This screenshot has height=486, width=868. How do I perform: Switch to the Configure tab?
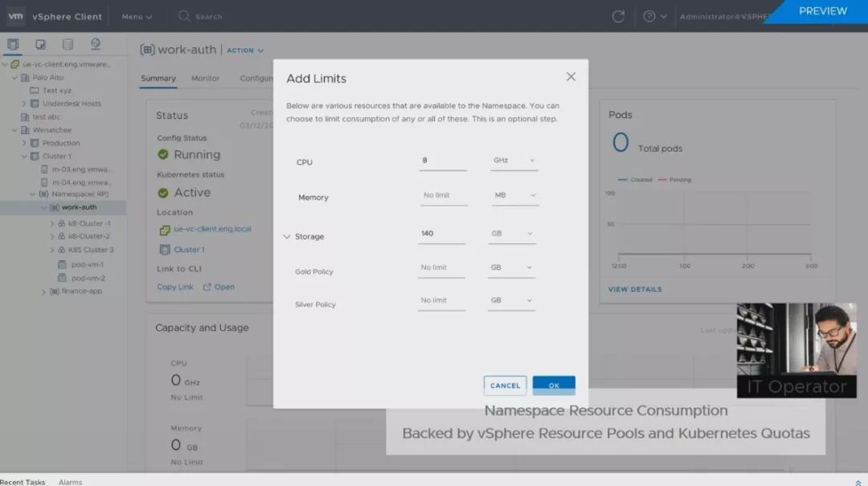[x=256, y=79]
